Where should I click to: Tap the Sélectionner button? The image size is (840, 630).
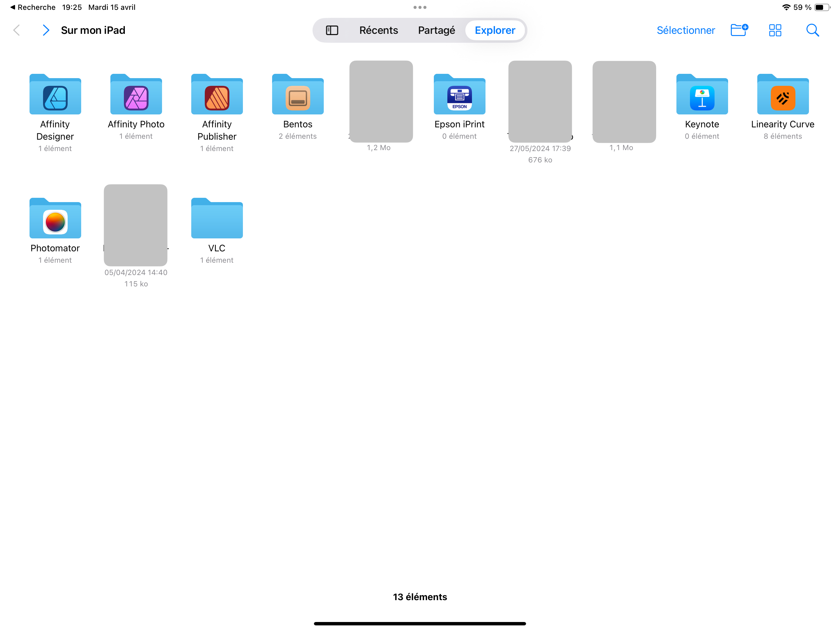[x=685, y=30]
